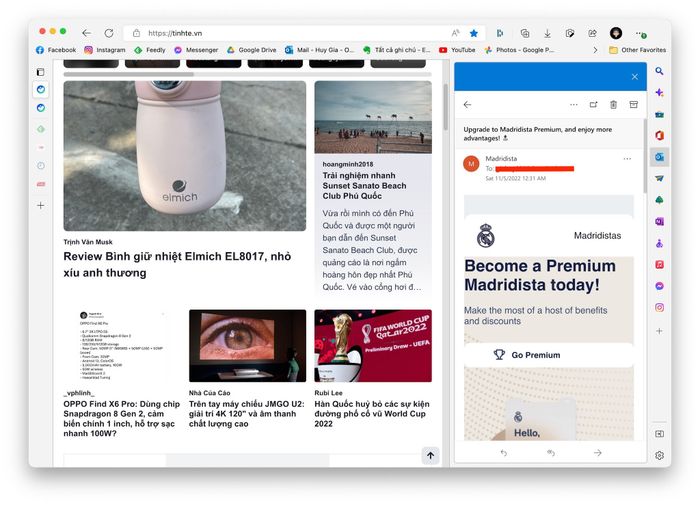Open the Downloads toolbar icon
The image size is (700, 505).
tap(547, 33)
